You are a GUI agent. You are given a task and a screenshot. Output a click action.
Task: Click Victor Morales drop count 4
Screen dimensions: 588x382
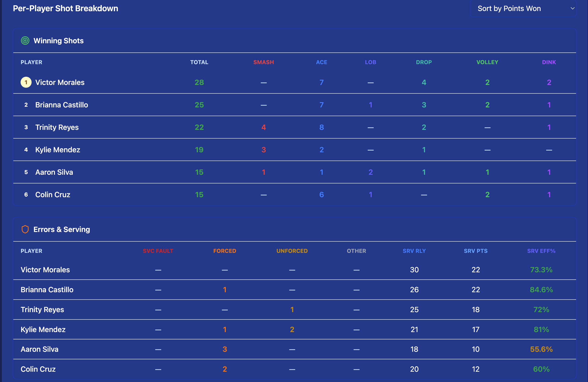coord(424,82)
